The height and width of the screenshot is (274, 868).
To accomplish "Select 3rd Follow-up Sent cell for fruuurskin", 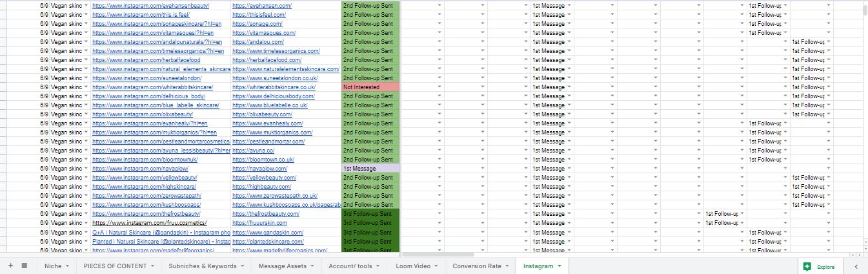I will (x=370, y=223).
